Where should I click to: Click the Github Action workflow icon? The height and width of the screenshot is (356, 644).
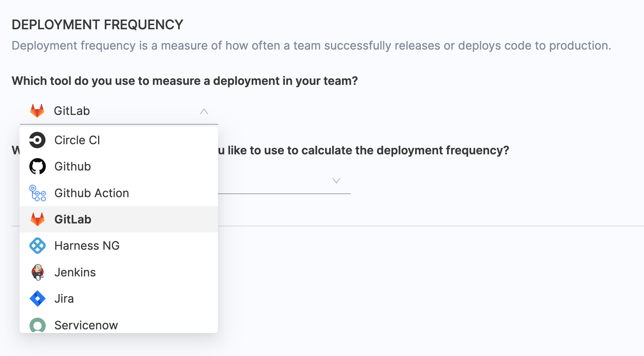coord(37,193)
